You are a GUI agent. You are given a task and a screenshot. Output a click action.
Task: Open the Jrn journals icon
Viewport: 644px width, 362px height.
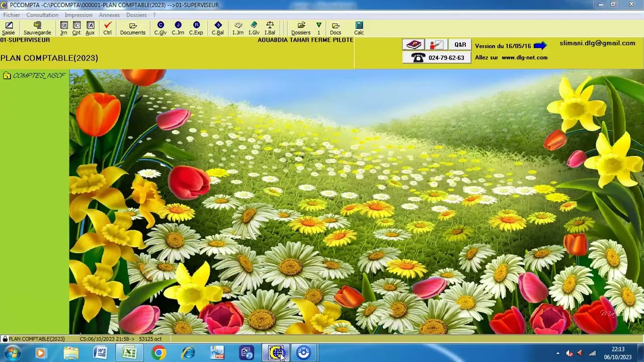(64, 28)
